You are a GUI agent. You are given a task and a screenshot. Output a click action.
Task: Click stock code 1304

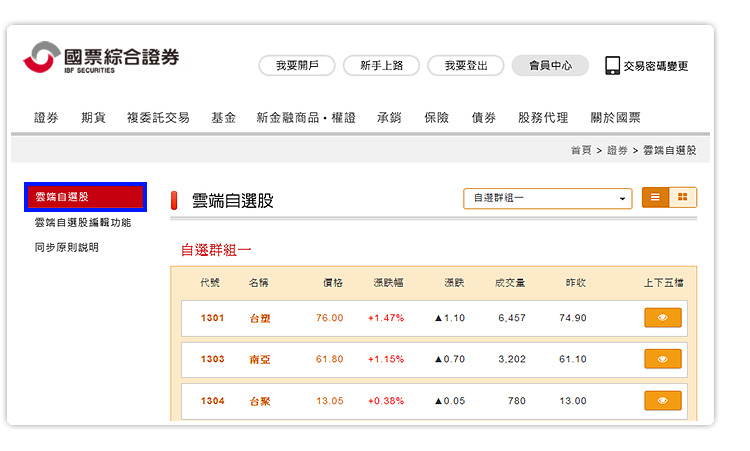[212, 401]
